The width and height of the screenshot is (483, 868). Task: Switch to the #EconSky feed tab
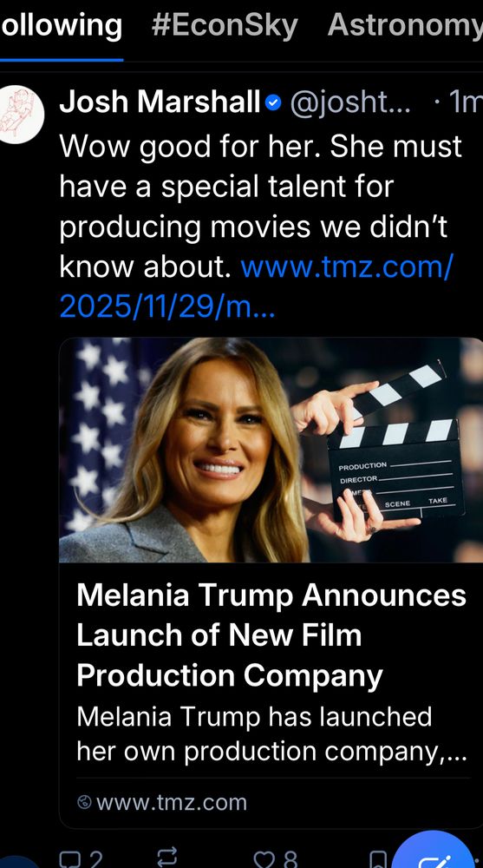225,25
